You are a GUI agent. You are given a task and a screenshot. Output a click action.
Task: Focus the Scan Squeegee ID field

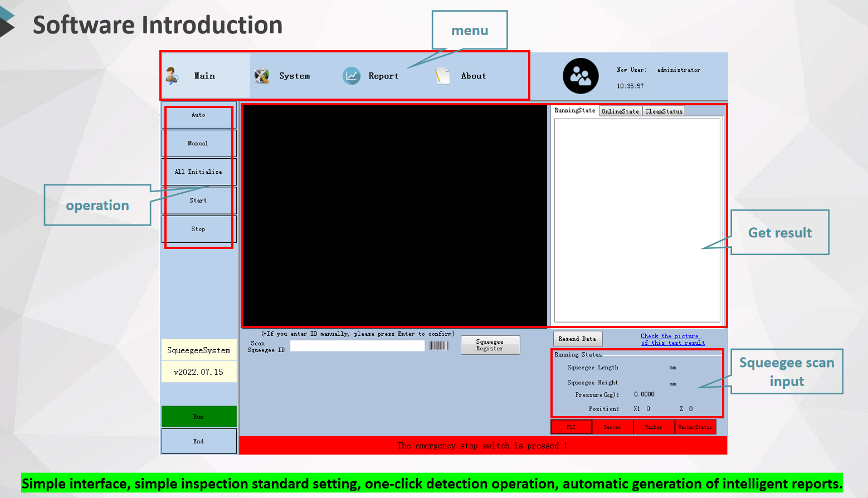click(x=357, y=346)
